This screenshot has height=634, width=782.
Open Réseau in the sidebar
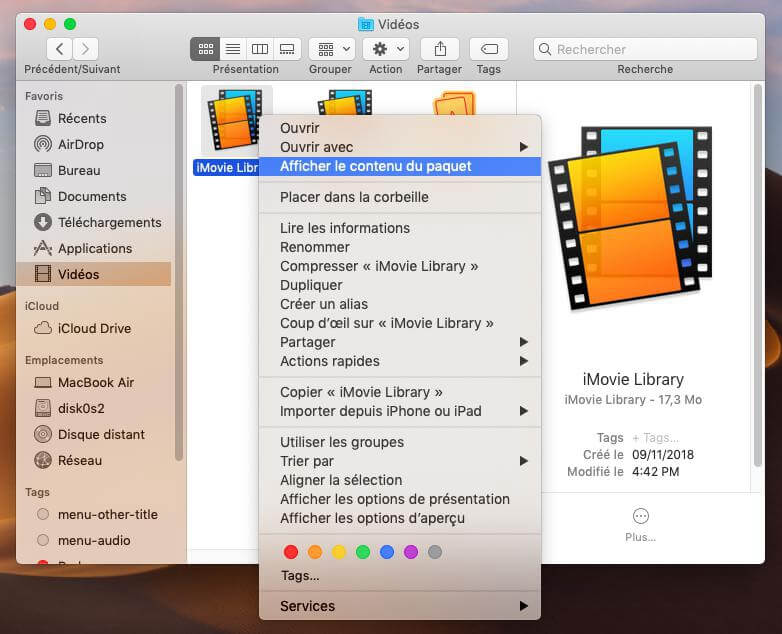[95, 460]
